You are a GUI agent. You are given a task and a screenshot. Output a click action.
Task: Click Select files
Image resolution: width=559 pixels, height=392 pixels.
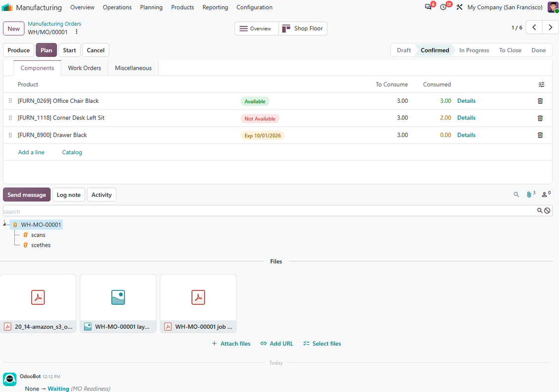click(x=322, y=344)
